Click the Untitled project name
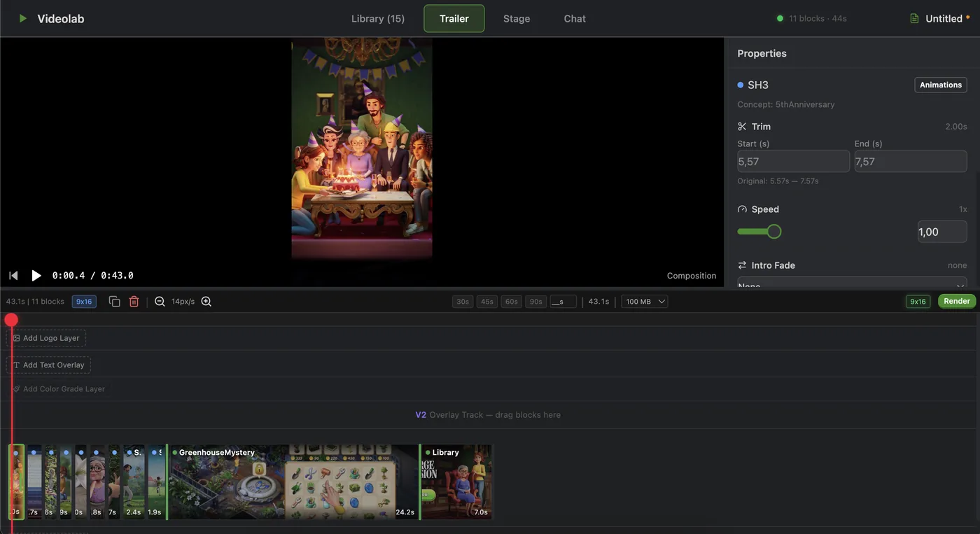 coord(944,19)
